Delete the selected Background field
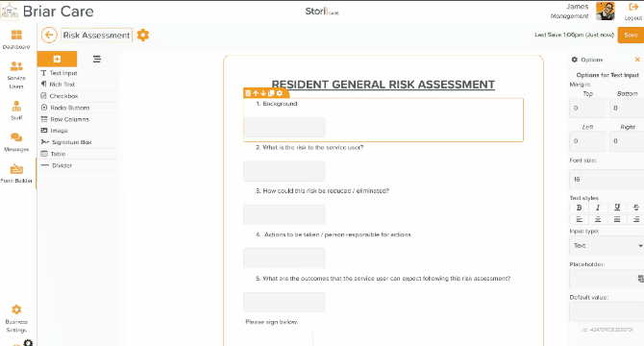Viewport: 644px width, 346px height. click(248, 93)
